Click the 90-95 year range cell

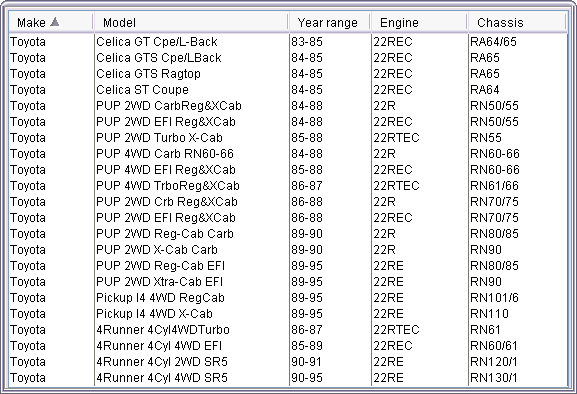click(x=330, y=378)
